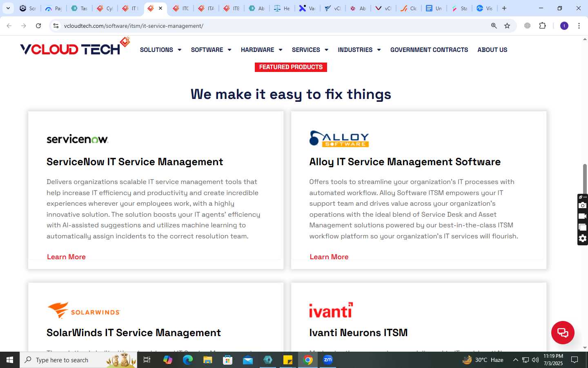Open Ivanti Neurons ITSM heading

pos(359,333)
